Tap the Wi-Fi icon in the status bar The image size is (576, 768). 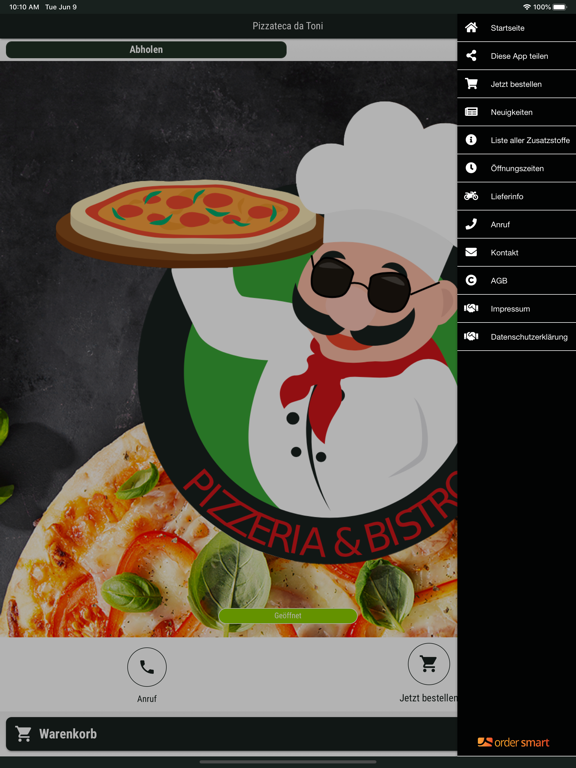527,7
